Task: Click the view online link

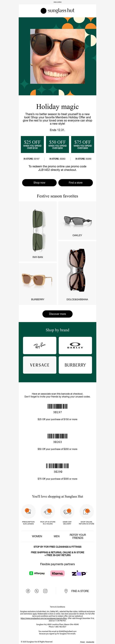Action: pos(57,2)
